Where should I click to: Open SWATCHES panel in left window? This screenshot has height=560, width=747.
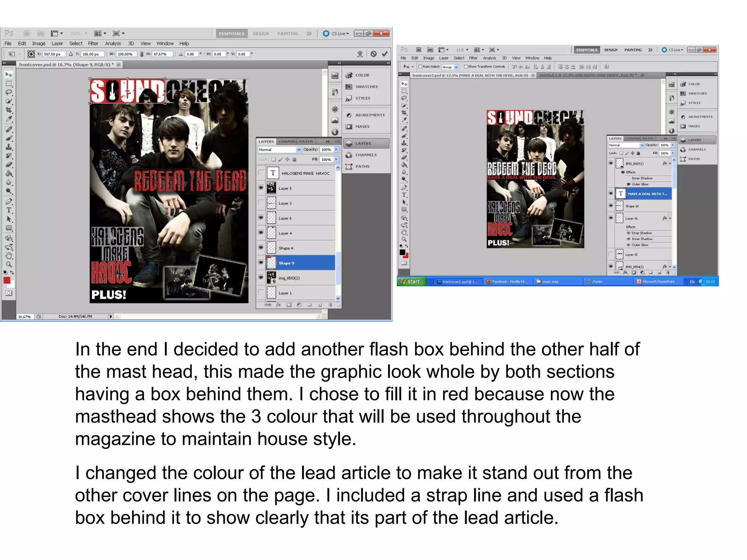click(366, 87)
